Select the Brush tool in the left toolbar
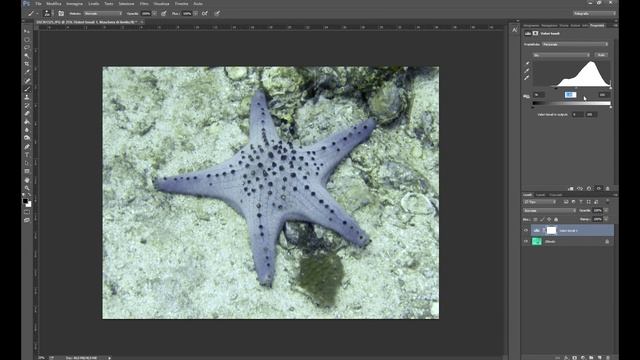This screenshot has height=360, width=640. click(27, 89)
